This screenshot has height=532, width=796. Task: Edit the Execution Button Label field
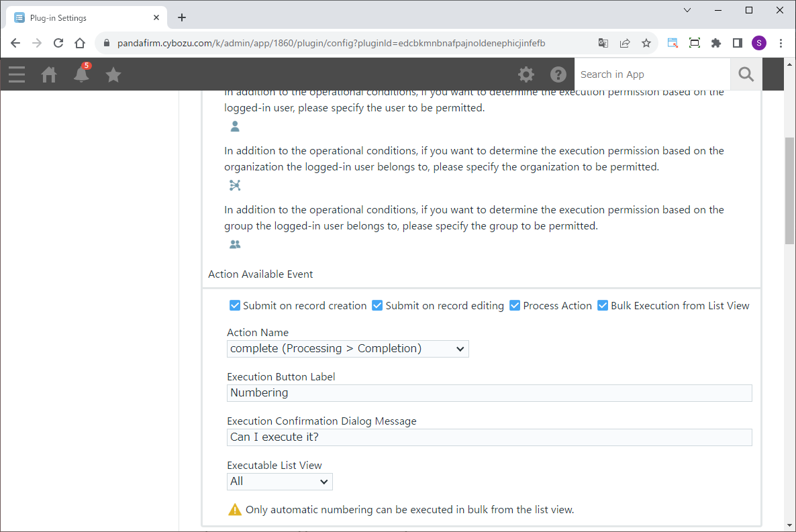pyautogui.click(x=489, y=393)
